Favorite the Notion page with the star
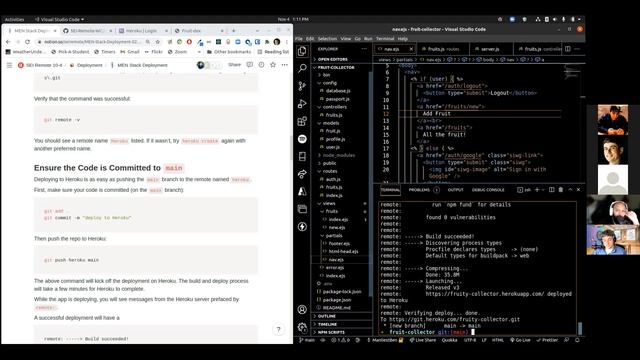Viewport: 640px width, 360px height. click(273, 65)
